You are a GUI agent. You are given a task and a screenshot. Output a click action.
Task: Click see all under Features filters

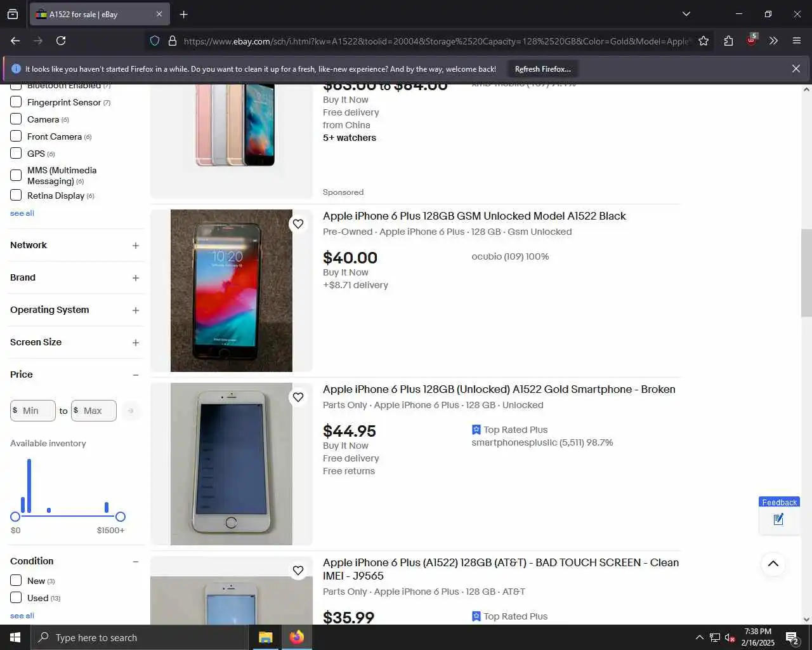22,213
